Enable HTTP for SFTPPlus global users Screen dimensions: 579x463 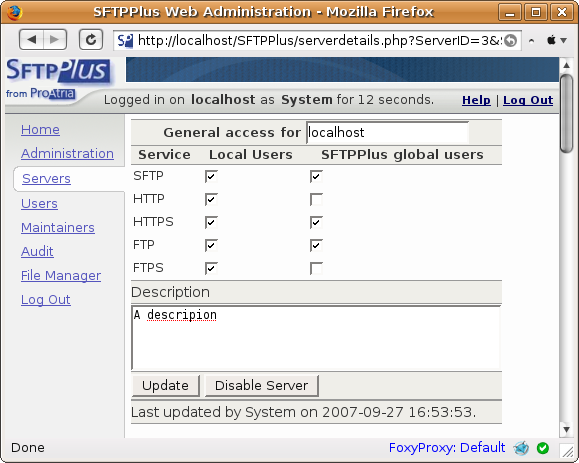click(x=316, y=199)
